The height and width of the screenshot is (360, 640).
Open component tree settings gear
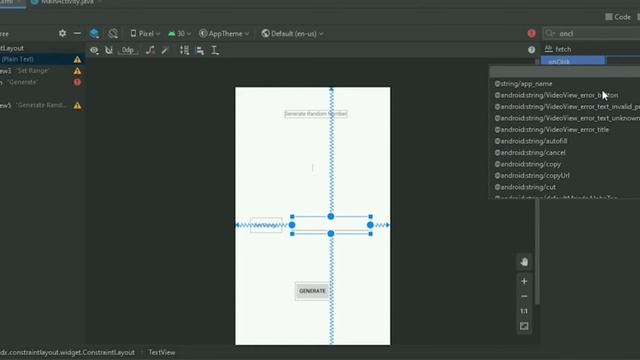(62, 33)
